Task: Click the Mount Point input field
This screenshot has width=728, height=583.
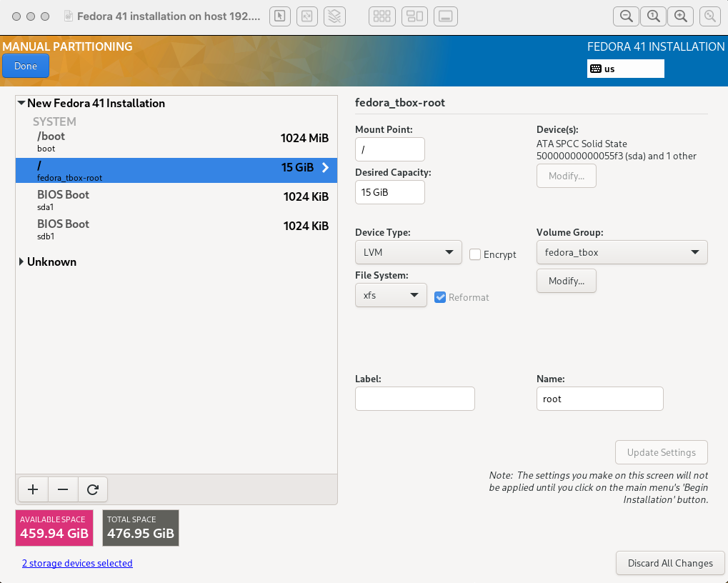Action: click(390, 149)
